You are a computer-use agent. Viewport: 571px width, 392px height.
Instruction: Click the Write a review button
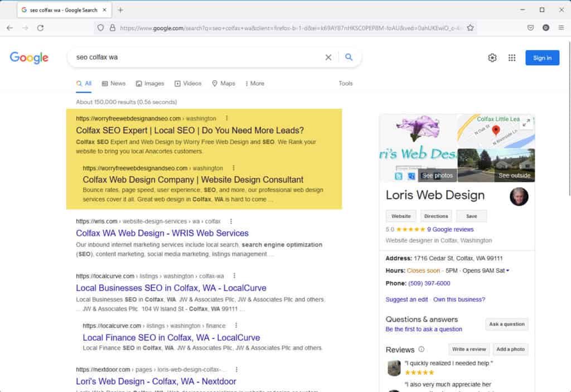pyautogui.click(x=469, y=350)
